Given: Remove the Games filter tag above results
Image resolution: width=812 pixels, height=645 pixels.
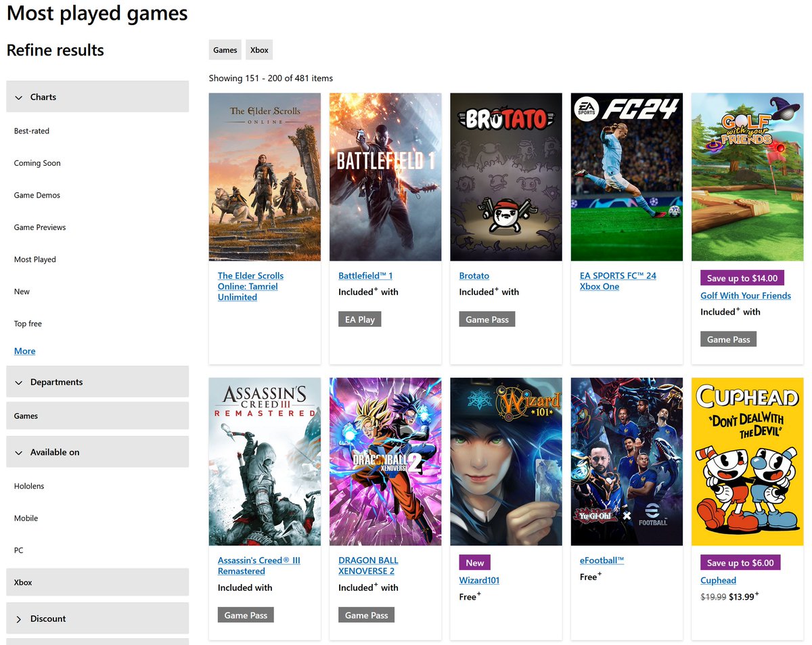Looking at the screenshot, I should [225, 50].
